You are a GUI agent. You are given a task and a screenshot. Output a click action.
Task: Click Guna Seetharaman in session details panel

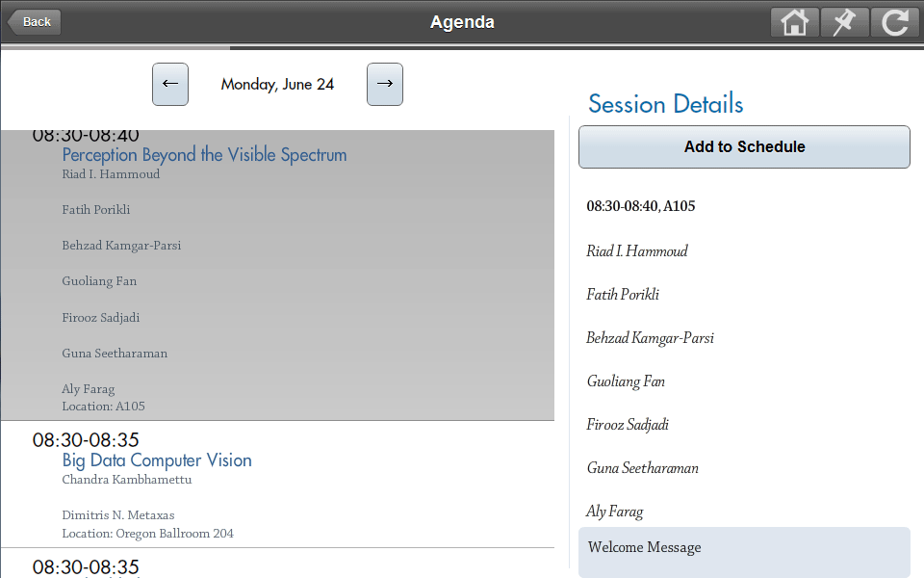pyautogui.click(x=642, y=468)
